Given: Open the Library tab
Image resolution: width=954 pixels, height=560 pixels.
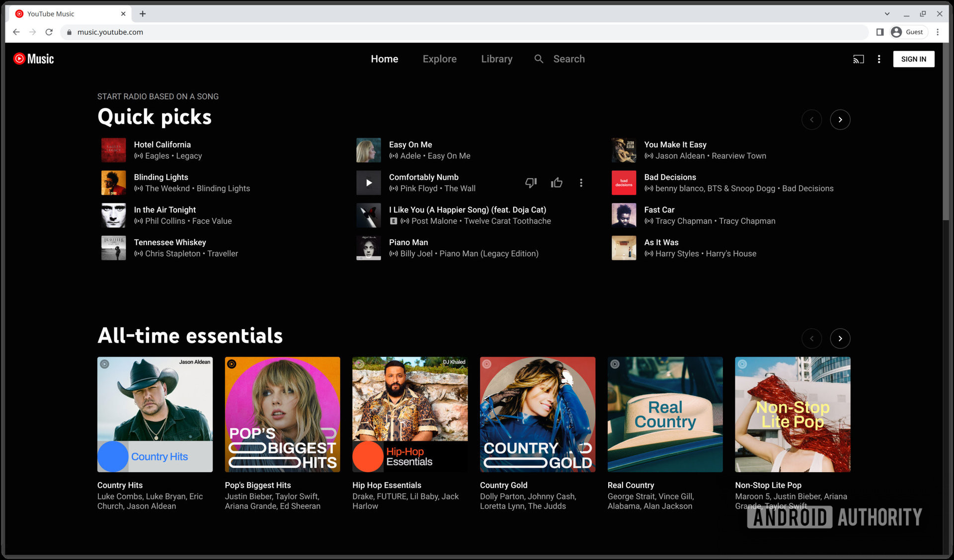Looking at the screenshot, I should tap(496, 59).
